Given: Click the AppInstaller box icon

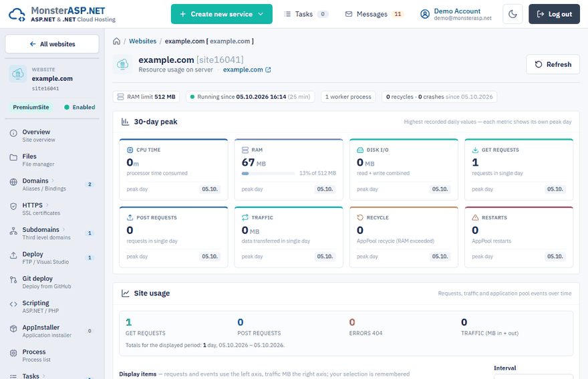Looking at the screenshot, I should (x=13, y=329).
